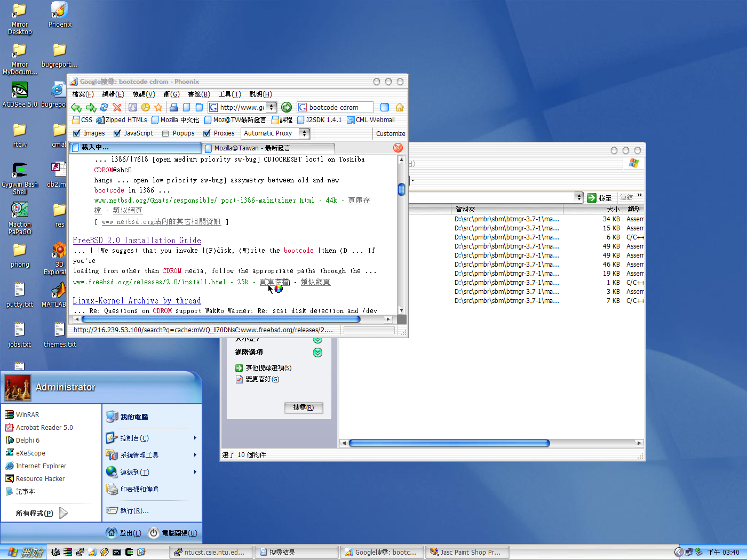Uncheck the Images checkbox

pyautogui.click(x=77, y=133)
